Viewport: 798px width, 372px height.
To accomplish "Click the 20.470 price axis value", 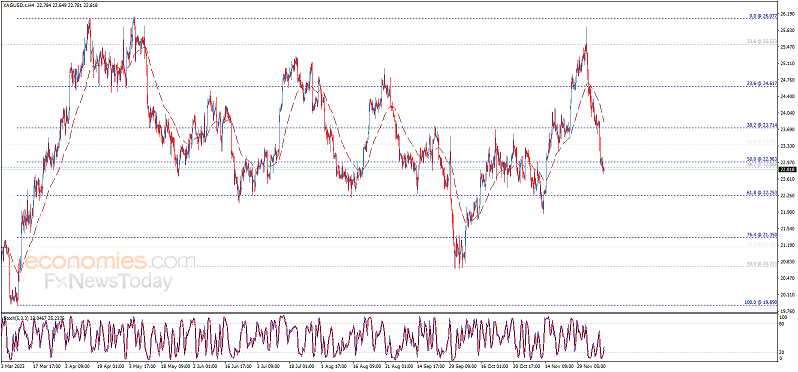I will [787, 278].
